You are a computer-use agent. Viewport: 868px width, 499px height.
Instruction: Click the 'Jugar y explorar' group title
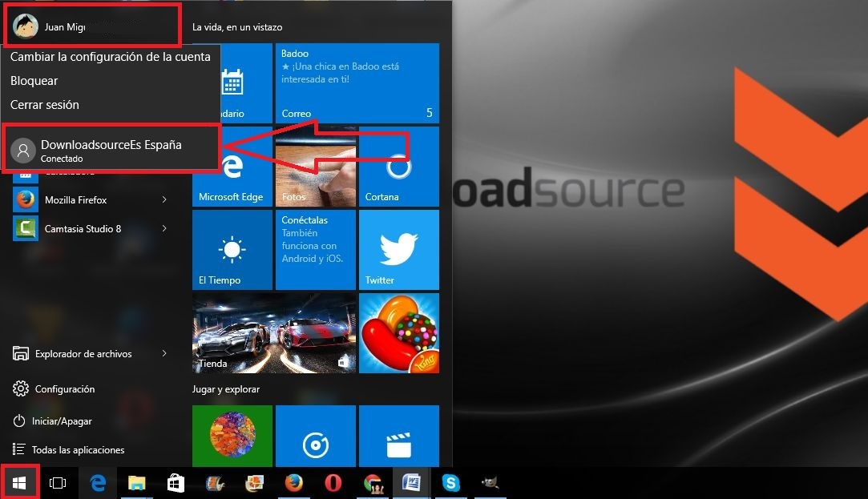click(226, 389)
